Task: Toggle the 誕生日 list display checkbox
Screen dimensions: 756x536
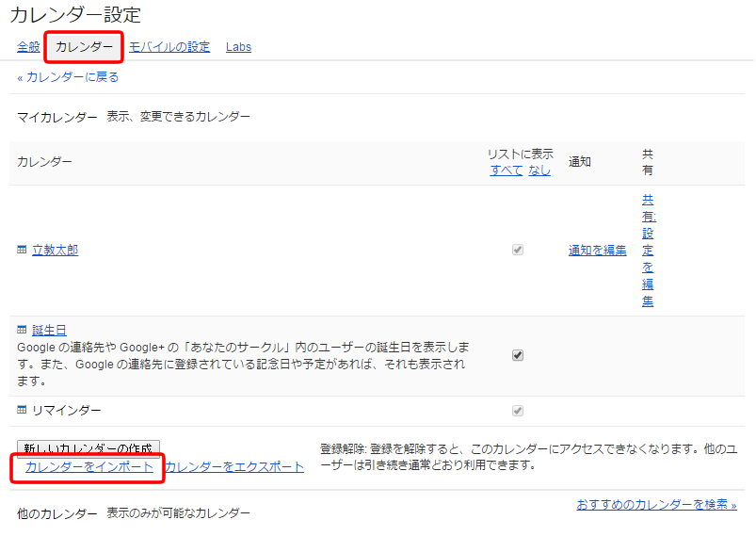Action: click(518, 355)
